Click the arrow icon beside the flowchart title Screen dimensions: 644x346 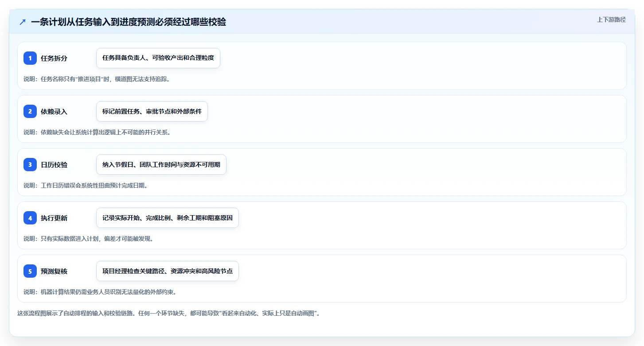click(x=23, y=22)
